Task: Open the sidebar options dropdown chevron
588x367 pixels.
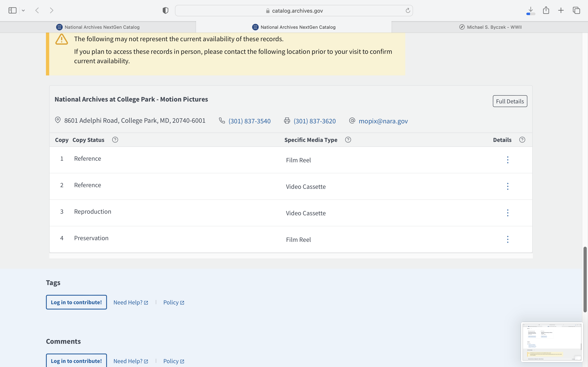Action: pos(23,10)
